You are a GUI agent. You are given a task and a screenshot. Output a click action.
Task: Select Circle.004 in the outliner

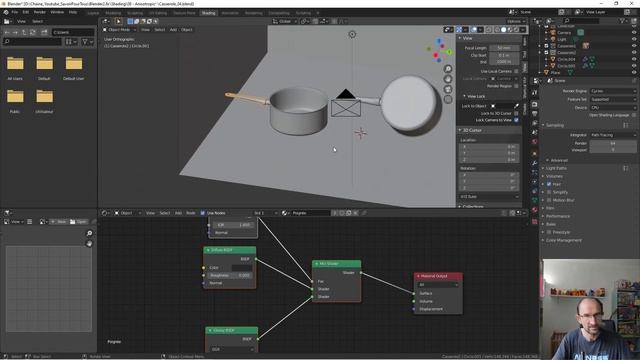click(566, 59)
